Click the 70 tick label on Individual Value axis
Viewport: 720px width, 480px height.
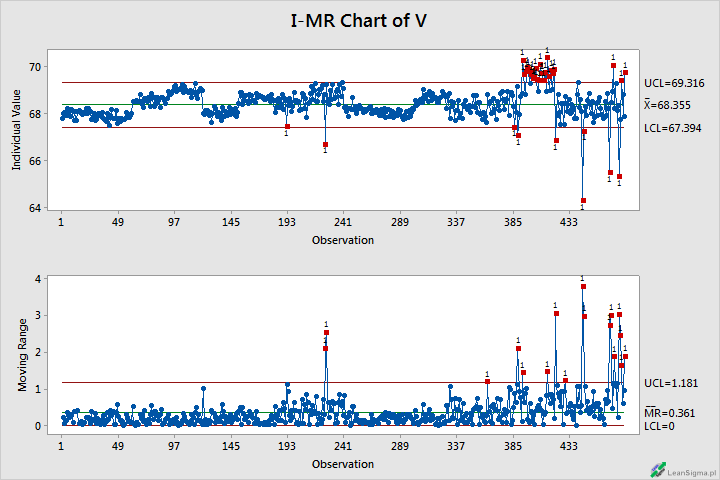(34, 67)
